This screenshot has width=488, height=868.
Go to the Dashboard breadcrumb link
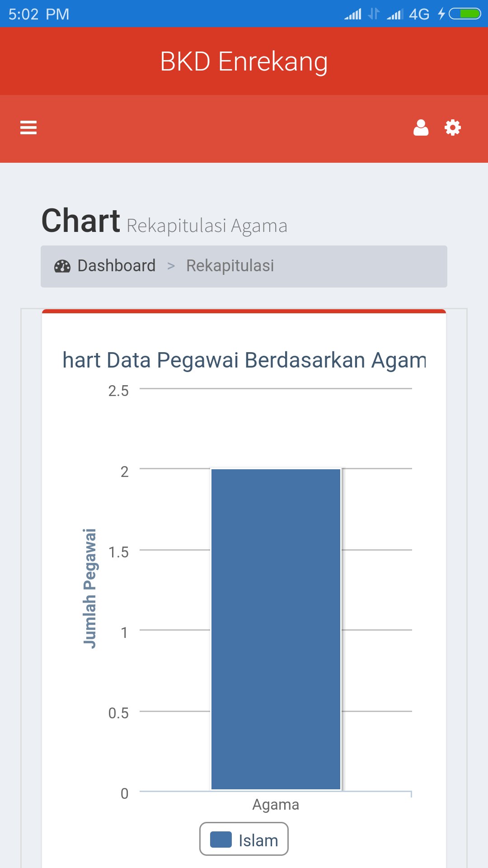coord(116,266)
